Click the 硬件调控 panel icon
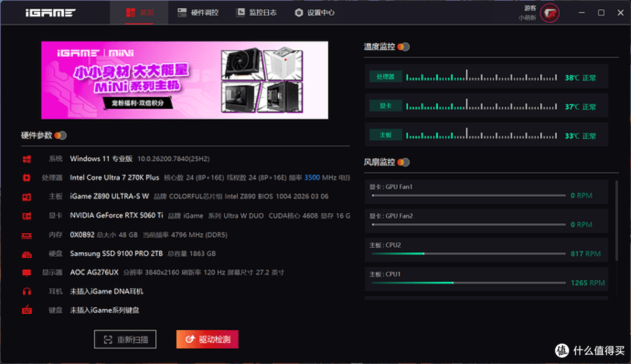Image resolution: width=631 pixels, height=364 pixels. 182,12
